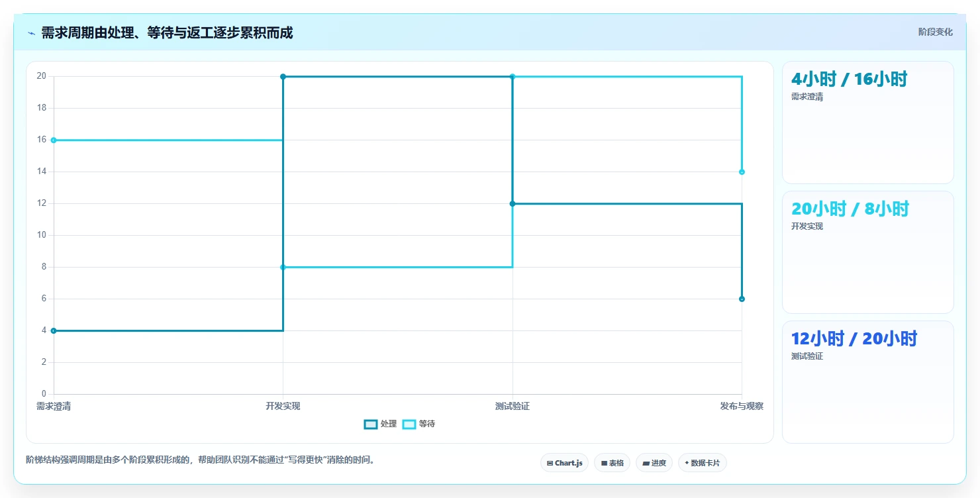This screenshot has height=498, width=980.
Task: Click the 等待 data point at 8
Action: (283, 267)
